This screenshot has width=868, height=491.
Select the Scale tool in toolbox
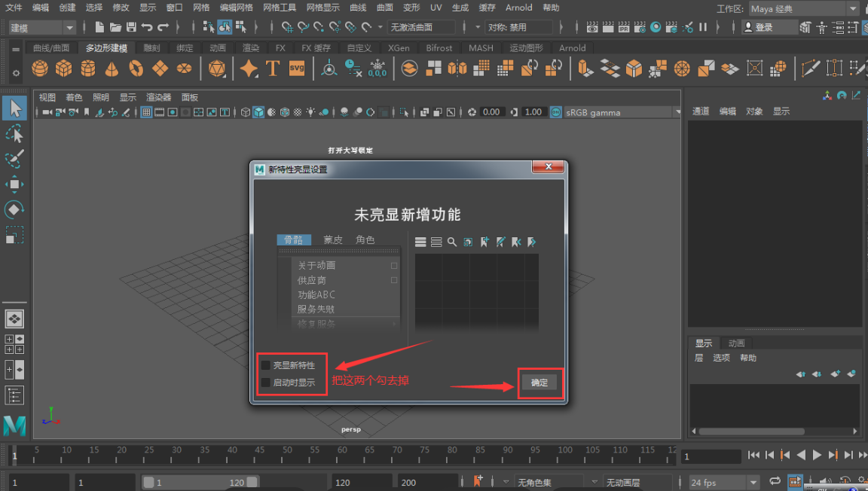pos(14,235)
